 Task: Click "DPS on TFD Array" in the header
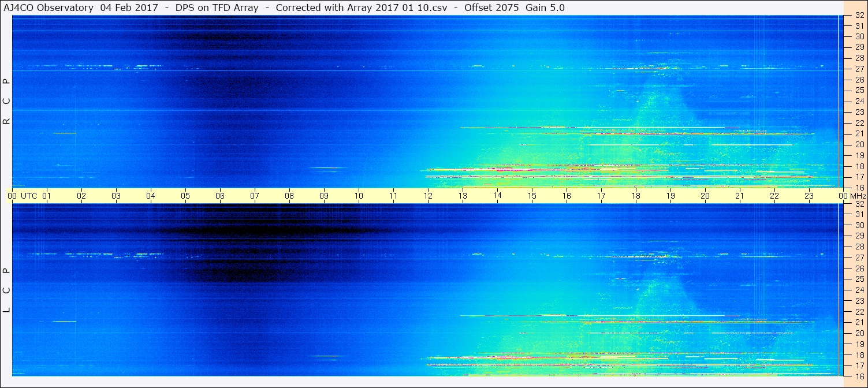tap(217, 8)
